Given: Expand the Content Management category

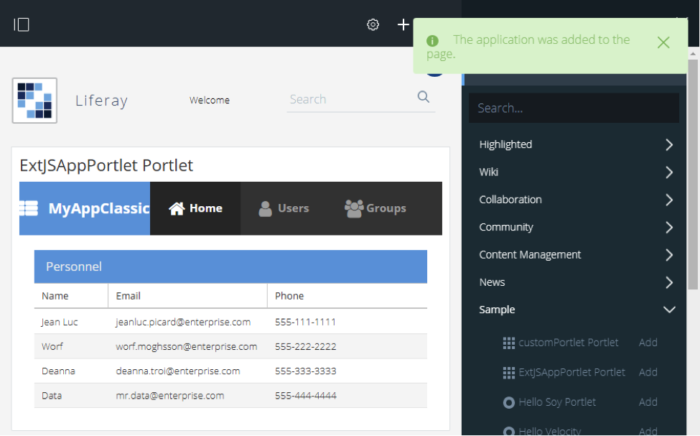Looking at the screenshot, I should click(668, 255).
